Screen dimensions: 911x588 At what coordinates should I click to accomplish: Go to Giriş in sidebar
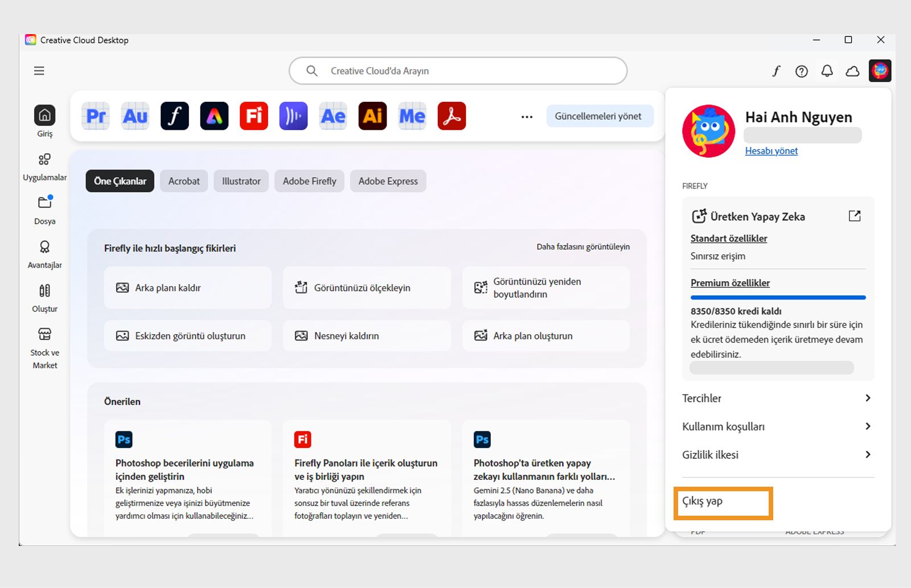[45, 122]
